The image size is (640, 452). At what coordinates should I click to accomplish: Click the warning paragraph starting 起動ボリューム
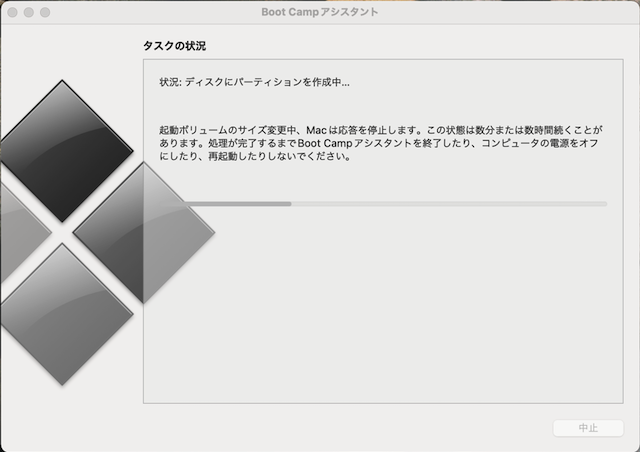[381, 143]
